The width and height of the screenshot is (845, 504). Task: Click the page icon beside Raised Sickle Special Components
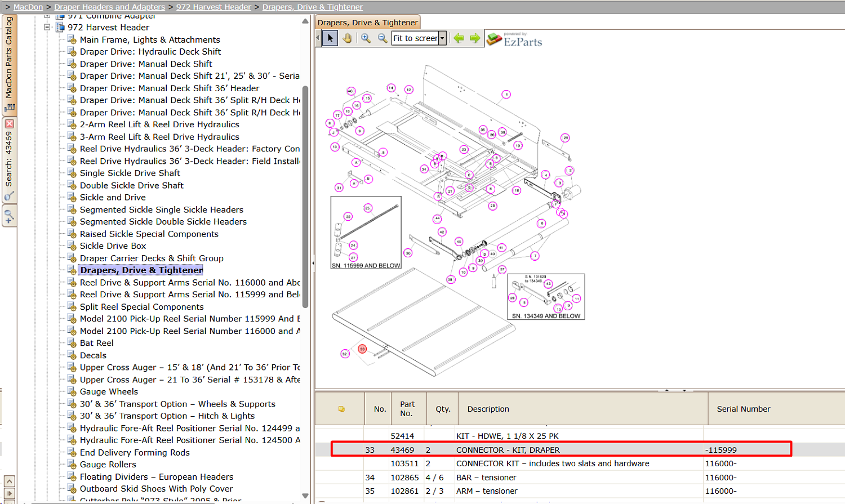72,234
